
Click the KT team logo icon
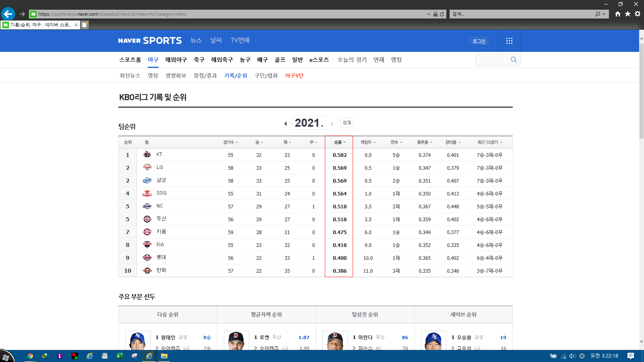[147, 154]
